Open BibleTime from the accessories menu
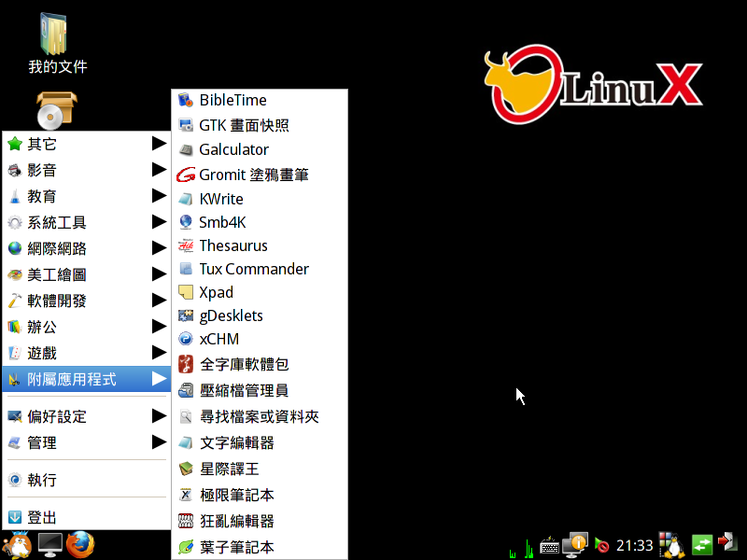This screenshot has width=747, height=560. (233, 100)
